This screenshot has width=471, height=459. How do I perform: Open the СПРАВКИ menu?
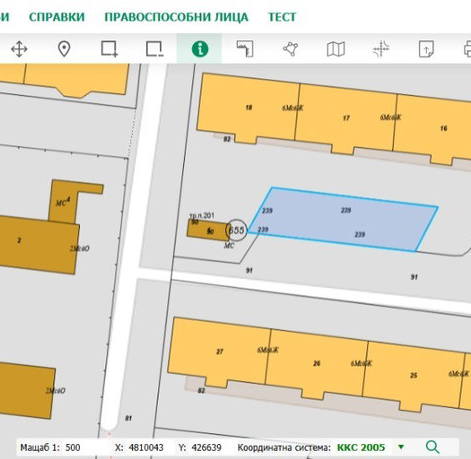pos(57,17)
